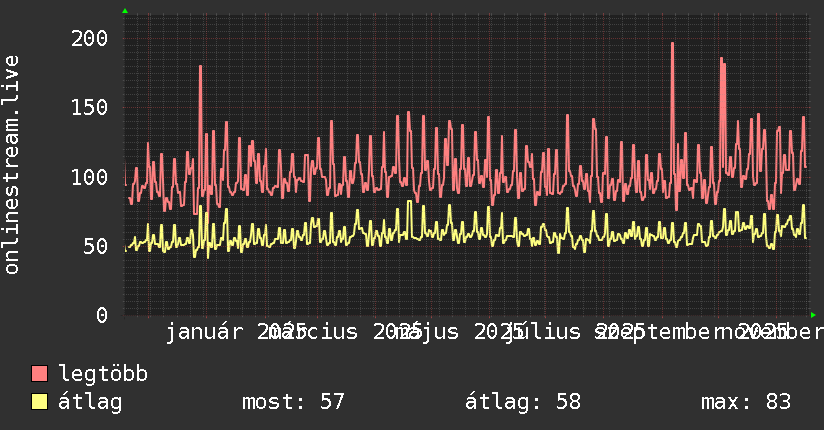Screen dimensions: 824x430
Task: Click the green arrow ending the x-axis
Action: [x=813, y=315]
